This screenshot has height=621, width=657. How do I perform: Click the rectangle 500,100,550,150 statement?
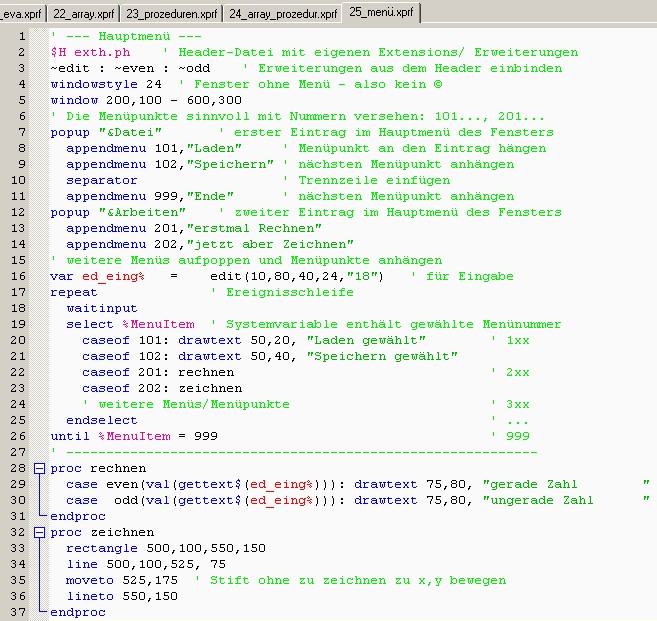(x=166, y=548)
